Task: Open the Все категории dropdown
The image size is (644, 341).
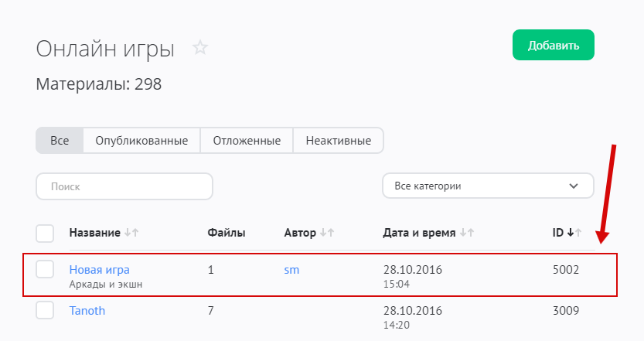Action: coord(487,186)
